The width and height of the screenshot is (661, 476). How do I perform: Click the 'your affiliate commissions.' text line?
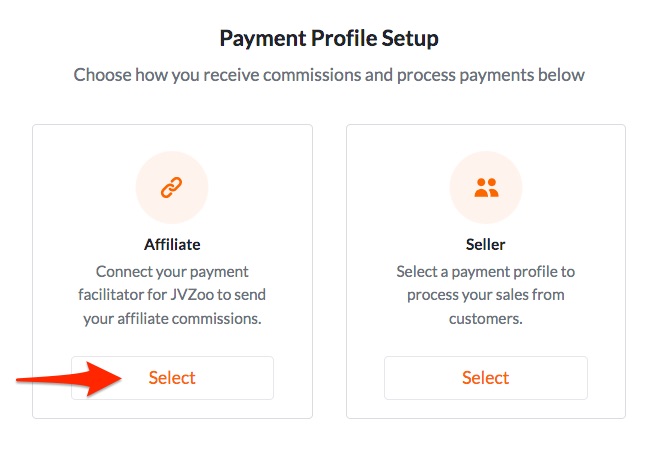coord(172,319)
